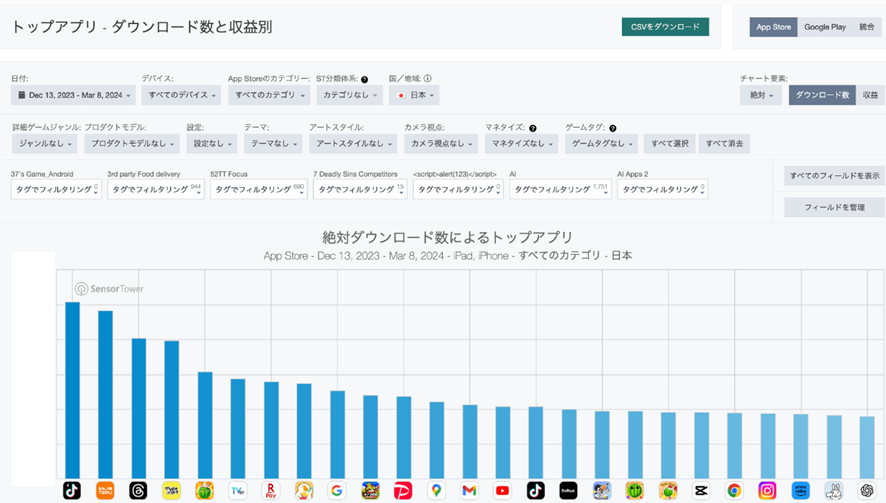Switch chart metric to 収益
The image size is (886, 503).
(869, 95)
